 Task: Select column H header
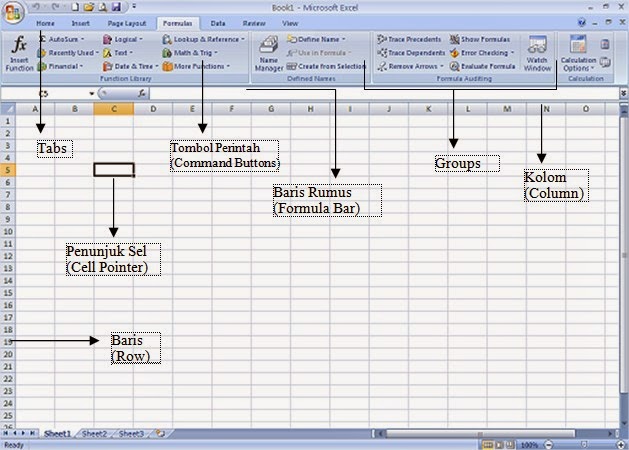click(x=310, y=109)
